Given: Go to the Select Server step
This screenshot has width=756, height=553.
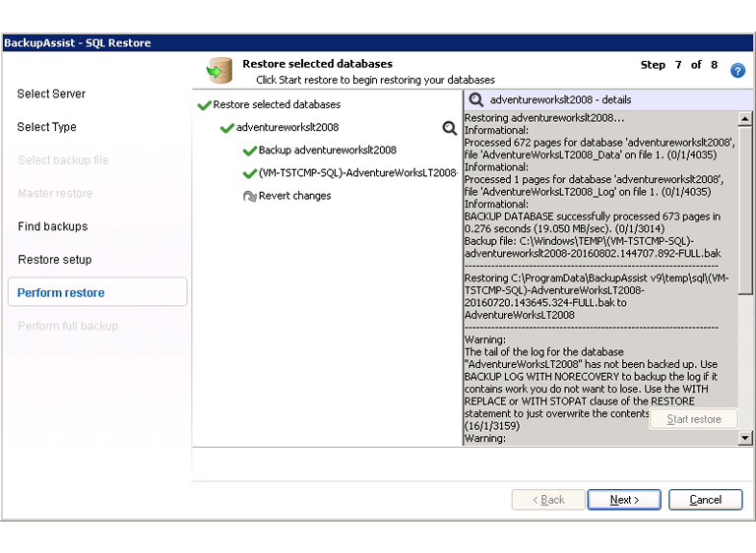Looking at the screenshot, I should point(51,94).
